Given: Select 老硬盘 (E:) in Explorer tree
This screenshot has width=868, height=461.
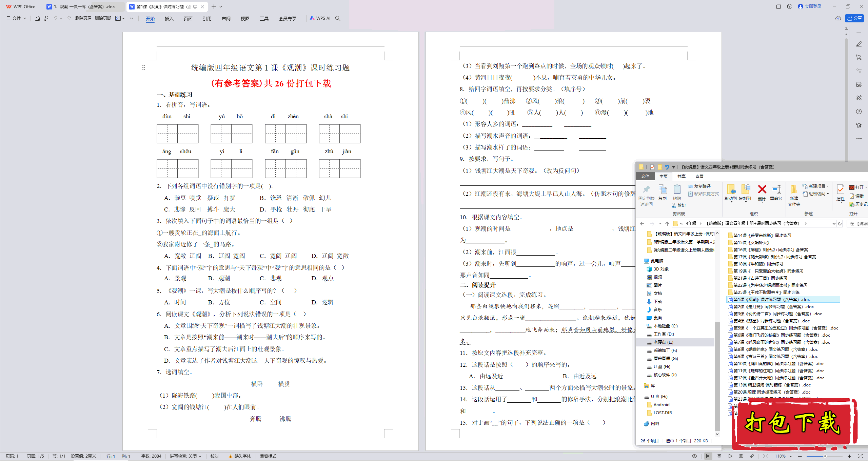Looking at the screenshot, I should point(674,342).
